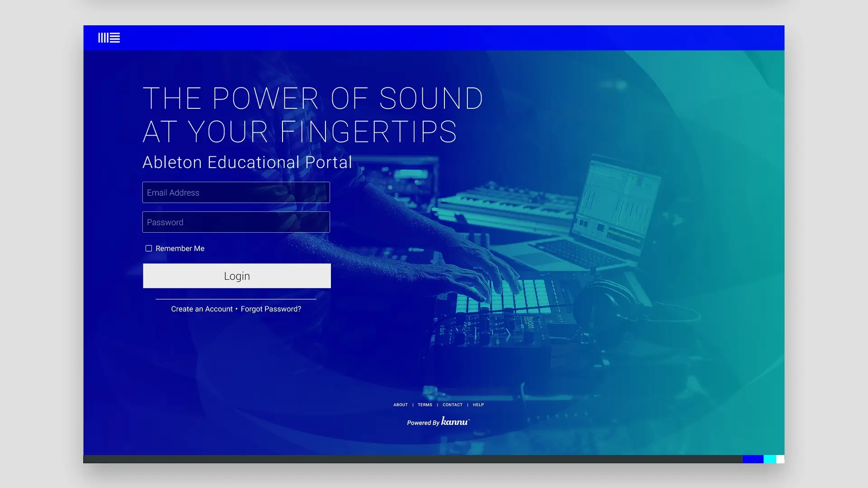Click the Ableton logo in header

[109, 38]
